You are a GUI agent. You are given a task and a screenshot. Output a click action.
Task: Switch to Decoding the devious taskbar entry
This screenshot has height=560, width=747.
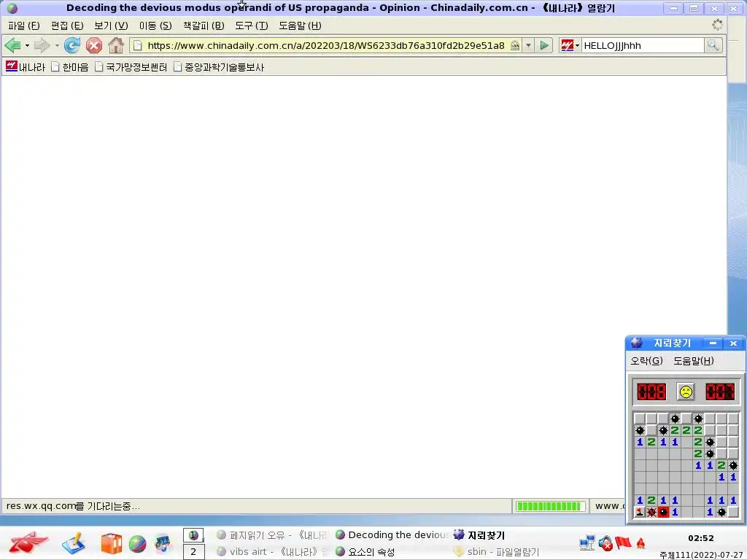tap(392, 535)
